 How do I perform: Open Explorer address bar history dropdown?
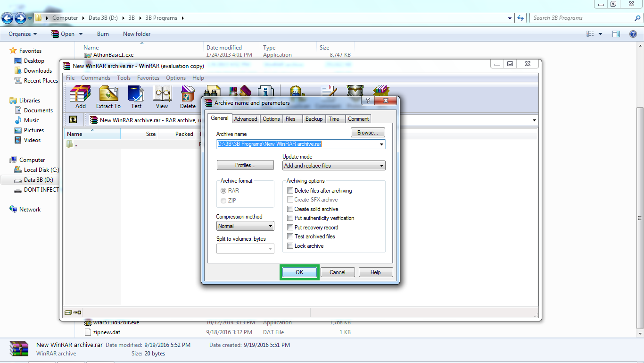(510, 18)
